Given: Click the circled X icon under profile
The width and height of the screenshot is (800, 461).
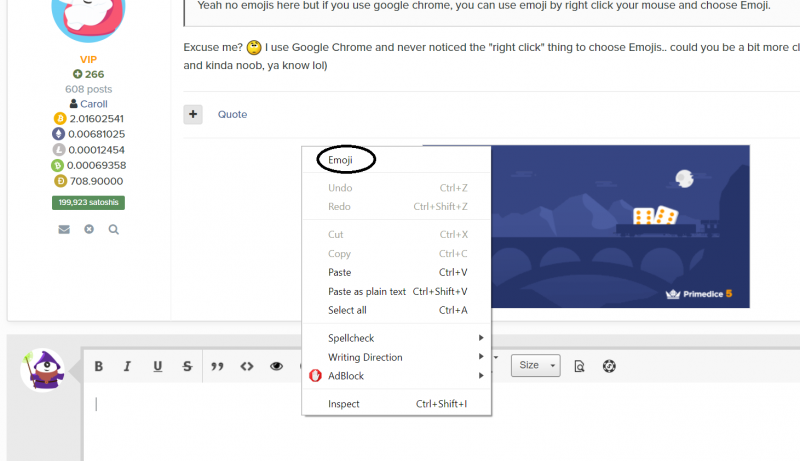Looking at the screenshot, I should tap(89, 229).
